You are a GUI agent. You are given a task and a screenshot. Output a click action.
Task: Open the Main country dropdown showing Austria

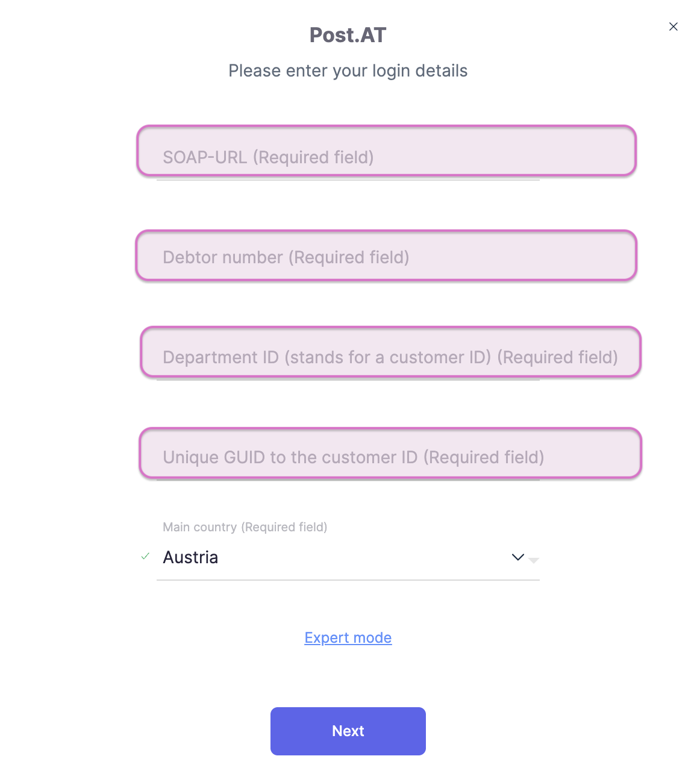348,558
